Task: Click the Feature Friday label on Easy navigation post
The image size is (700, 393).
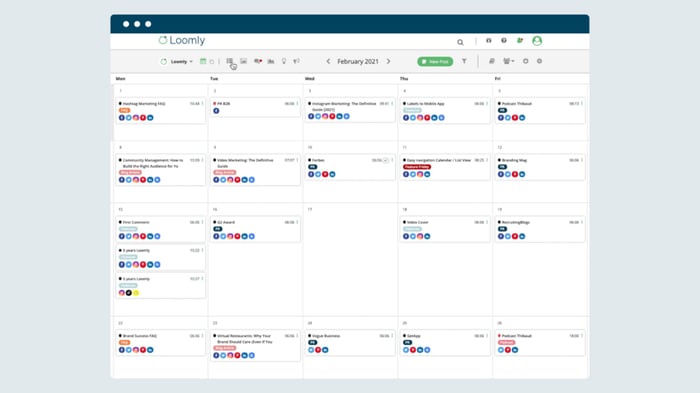Action: tap(417, 167)
